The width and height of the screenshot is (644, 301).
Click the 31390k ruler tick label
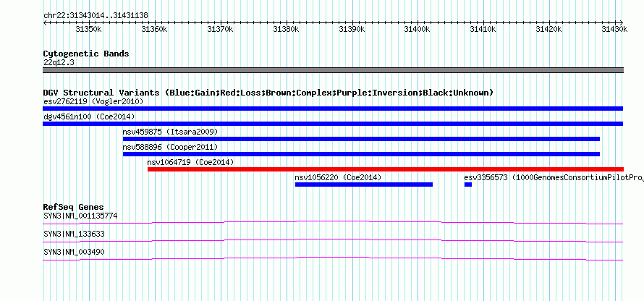coord(351,29)
